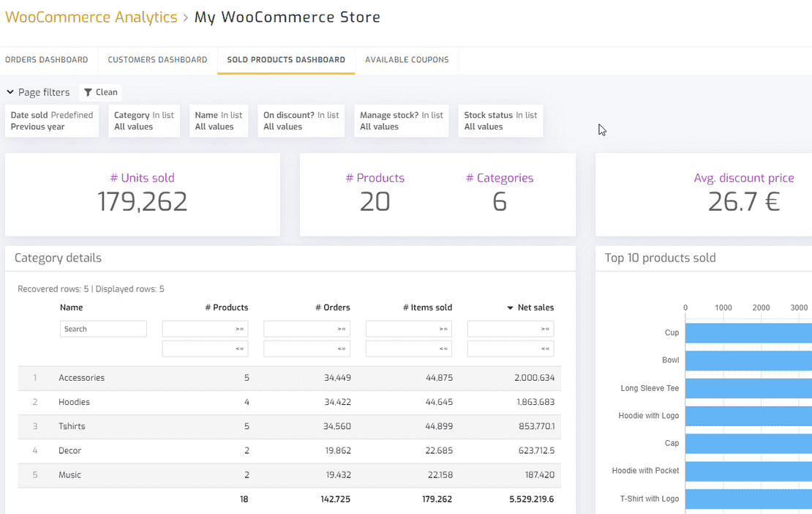Click Decor items sold value 22,685
The width and height of the screenshot is (812, 514).
point(439,451)
